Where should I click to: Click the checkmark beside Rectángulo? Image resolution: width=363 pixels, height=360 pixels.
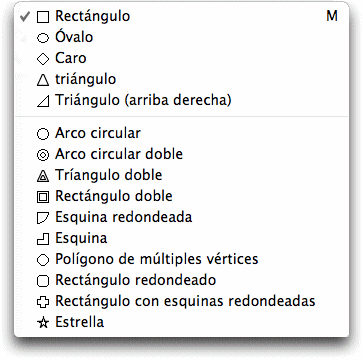[25, 17]
